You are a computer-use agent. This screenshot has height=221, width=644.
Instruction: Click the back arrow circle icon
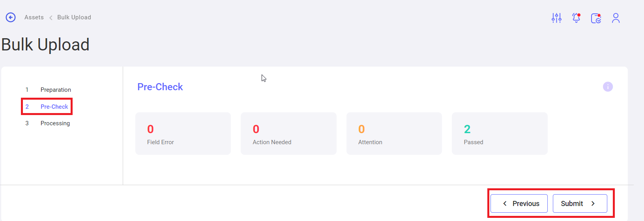(11, 17)
